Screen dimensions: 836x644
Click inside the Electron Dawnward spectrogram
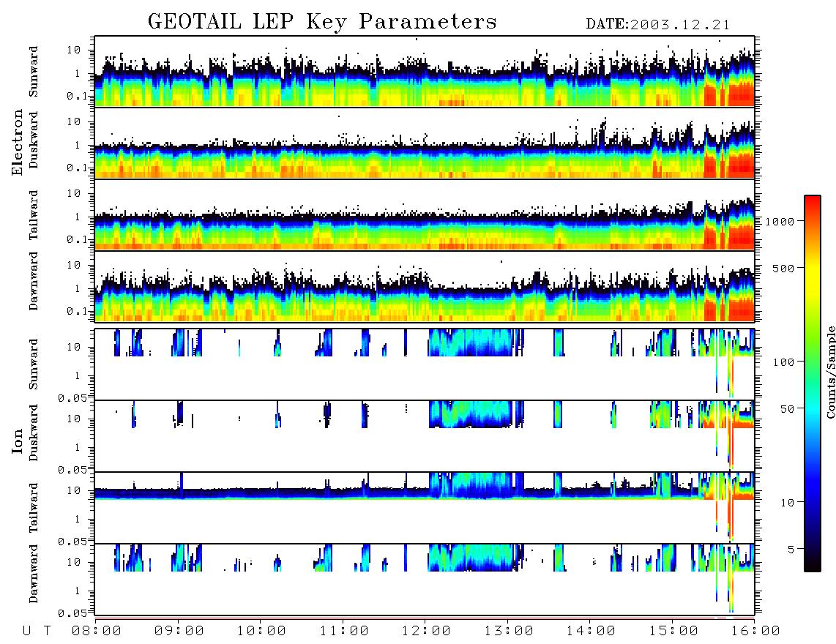tap(425, 287)
